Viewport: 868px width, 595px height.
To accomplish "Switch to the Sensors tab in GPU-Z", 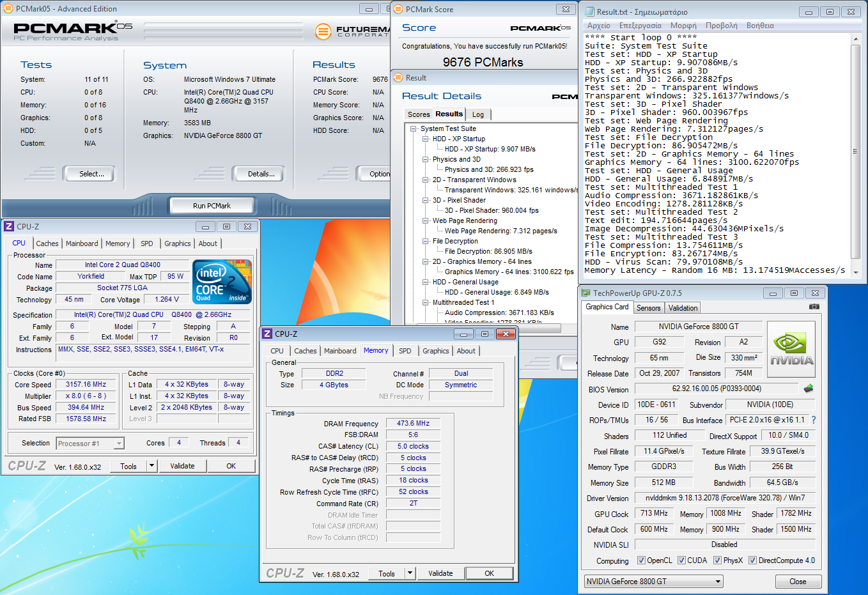I will 648,308.
